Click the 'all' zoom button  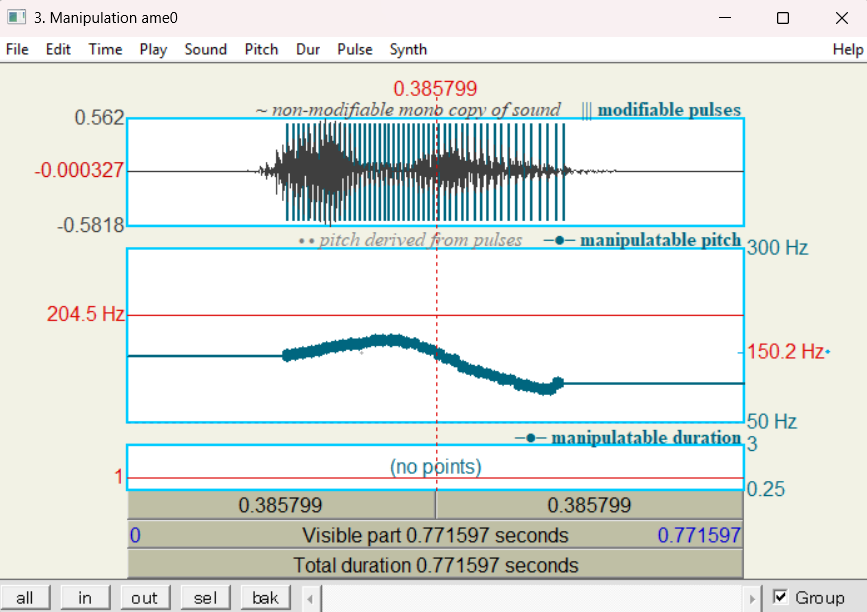[x=25, y=598]
